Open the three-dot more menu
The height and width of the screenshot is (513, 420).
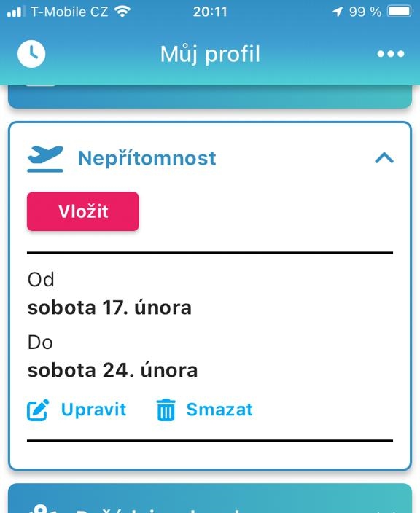click(391, 54)
